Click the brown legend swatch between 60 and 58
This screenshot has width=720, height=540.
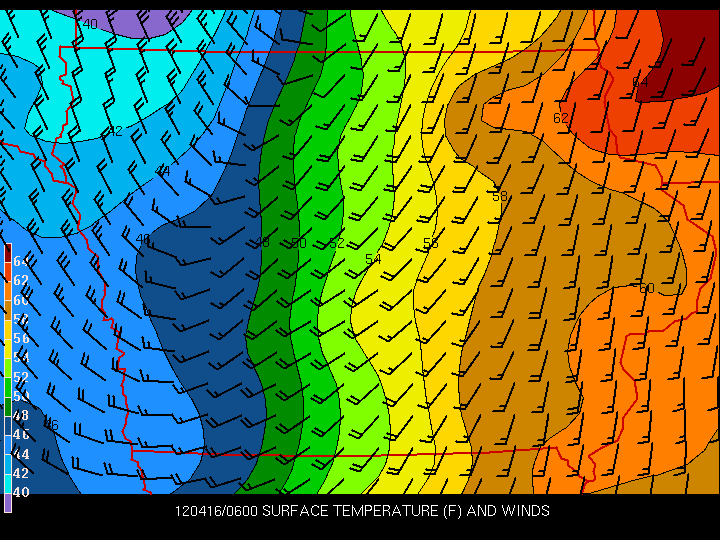(x=8, y=310)
